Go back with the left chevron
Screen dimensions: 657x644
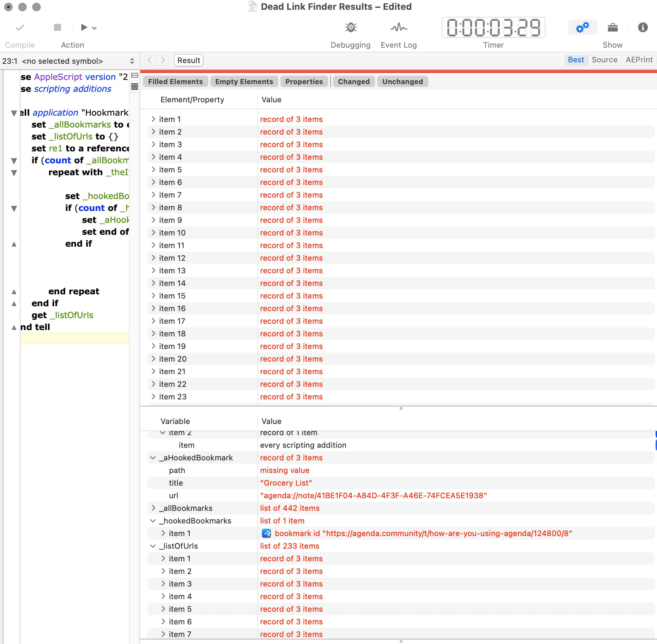150,60
